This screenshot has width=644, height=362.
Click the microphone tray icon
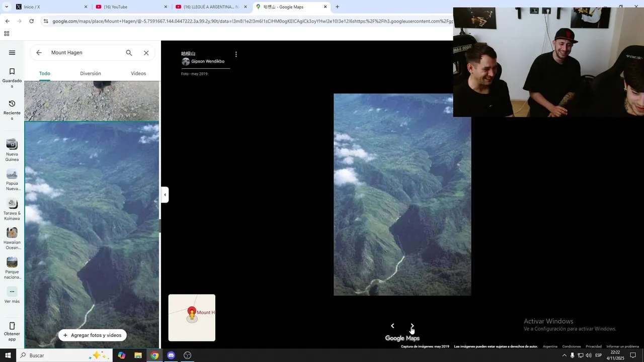572,355
